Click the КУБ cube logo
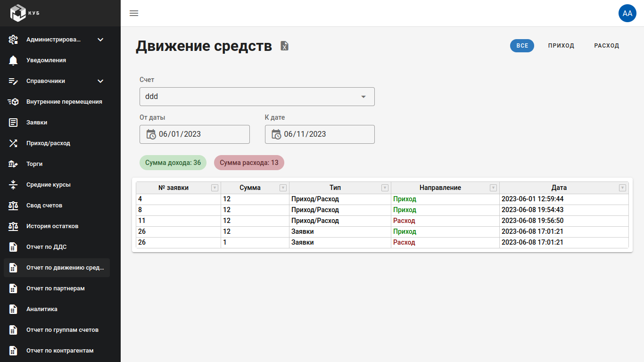 tap(18, 13)
